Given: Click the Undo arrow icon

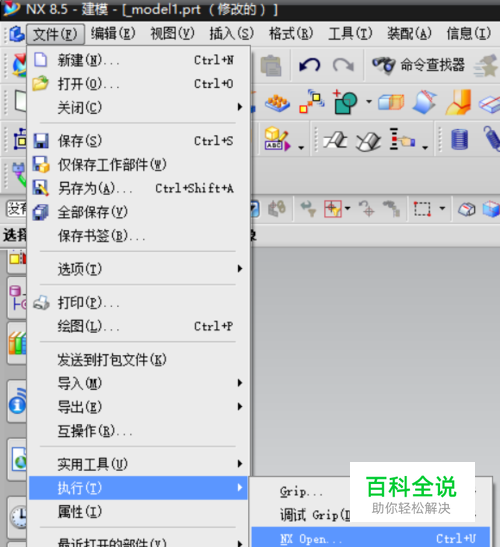Looking at the screenshot, I should click(309, 65).
